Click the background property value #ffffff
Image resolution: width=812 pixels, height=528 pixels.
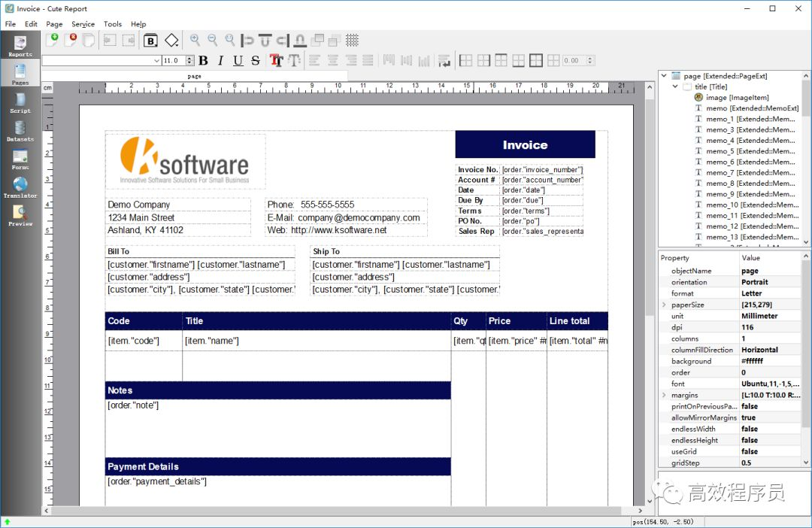[752, 361]
